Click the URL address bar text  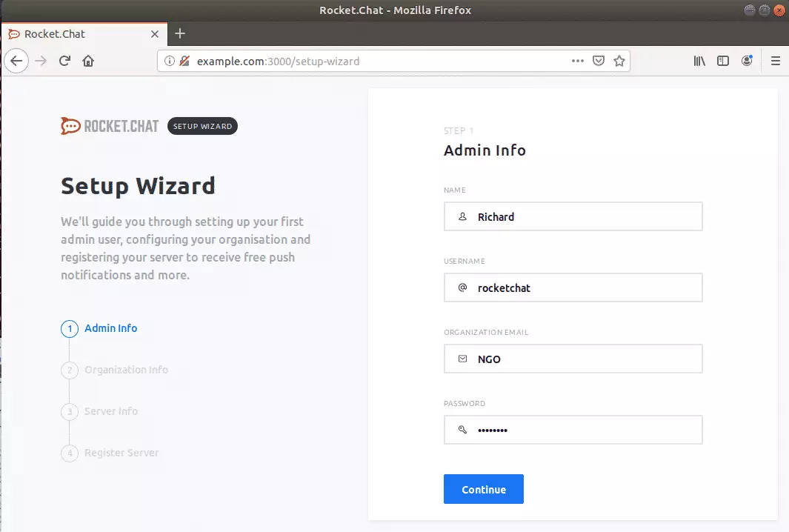pos(279,61)
